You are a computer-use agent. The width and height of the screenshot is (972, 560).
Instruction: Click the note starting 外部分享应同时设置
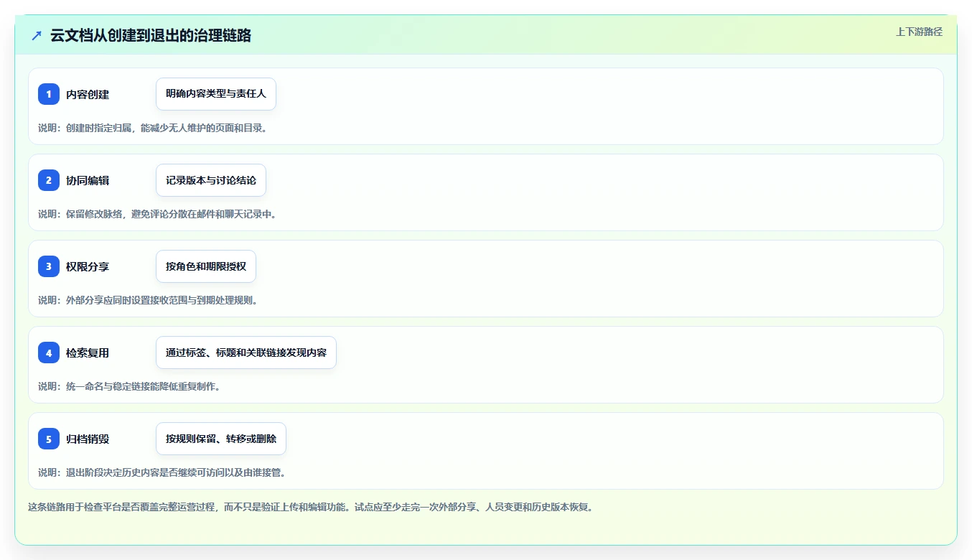click(148, 300)
